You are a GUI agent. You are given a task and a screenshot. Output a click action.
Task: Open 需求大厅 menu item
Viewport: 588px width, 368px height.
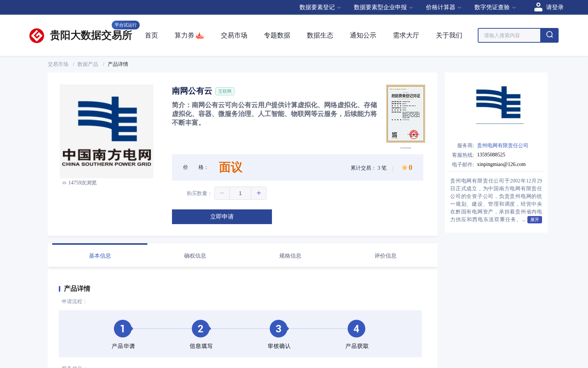point(406,35)
